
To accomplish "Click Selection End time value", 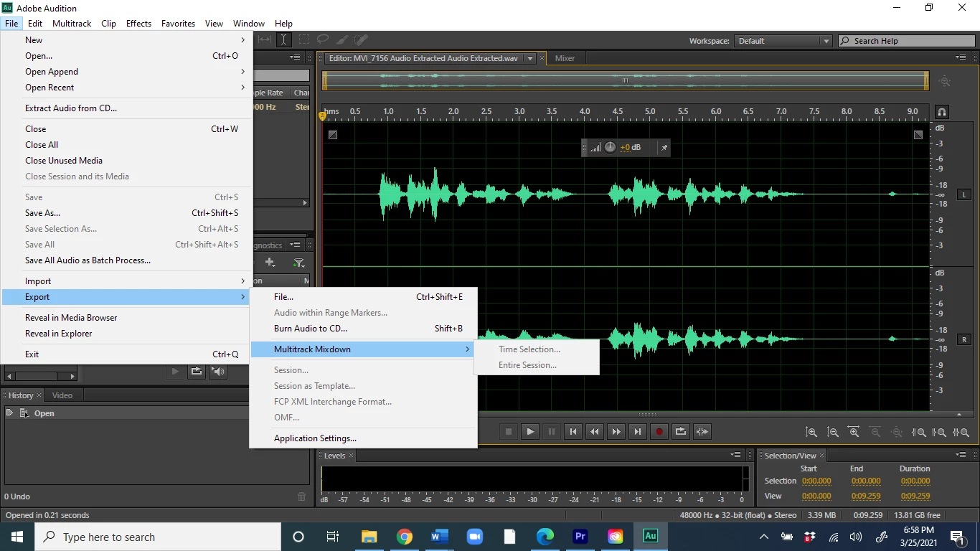I will click(866, 481).
